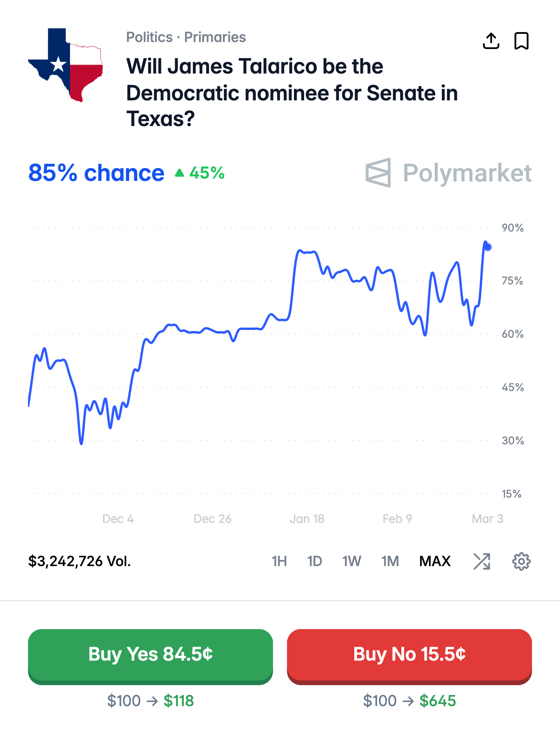This screenshot has height=740, width=560.
Task: Click the green 45% change indicator
Action: [x=200, y=173]
